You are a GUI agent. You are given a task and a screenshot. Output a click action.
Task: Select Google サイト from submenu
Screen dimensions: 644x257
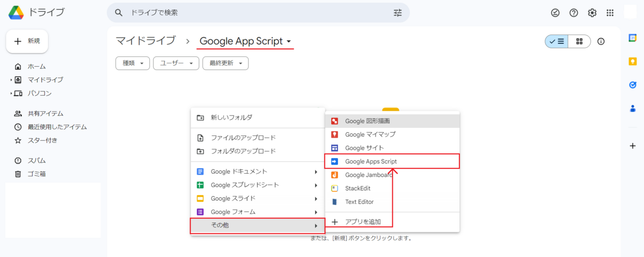click(392, 148)
